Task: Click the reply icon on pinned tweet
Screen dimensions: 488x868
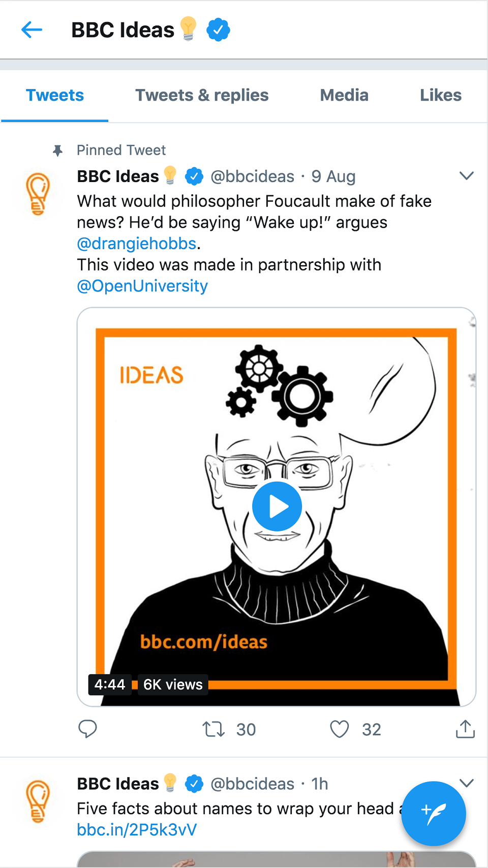Action: point(87,729)
